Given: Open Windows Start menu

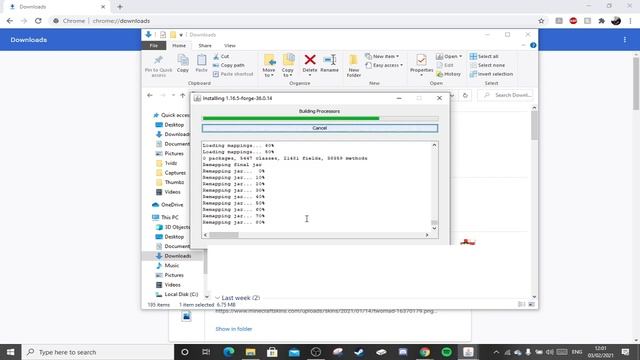Looking at the screenshot, I should click(x=11, y=352).
